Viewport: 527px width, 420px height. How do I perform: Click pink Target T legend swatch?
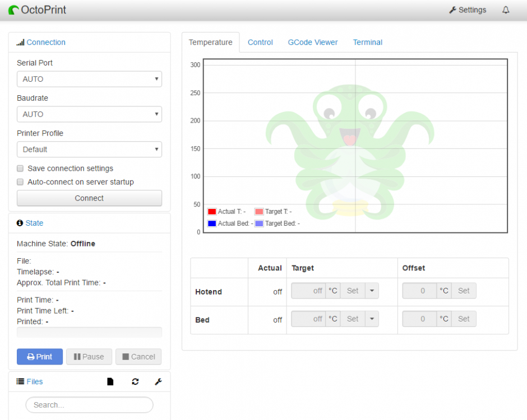click(259, 212)
